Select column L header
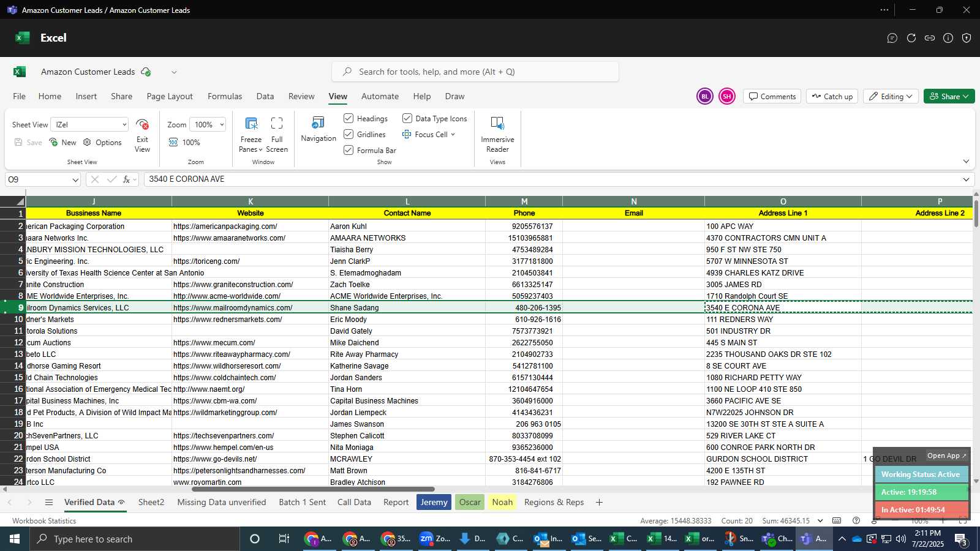 click(x=407, y=201)
